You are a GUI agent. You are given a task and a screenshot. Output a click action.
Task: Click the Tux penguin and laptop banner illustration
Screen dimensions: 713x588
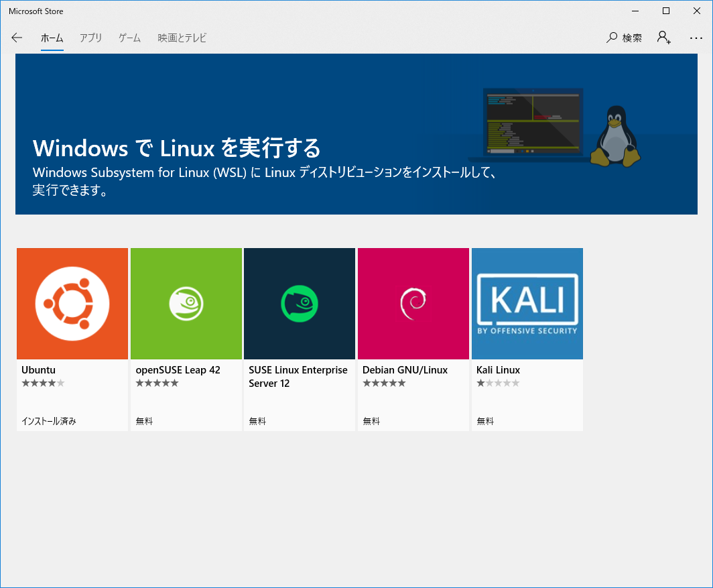pos(555,127)
